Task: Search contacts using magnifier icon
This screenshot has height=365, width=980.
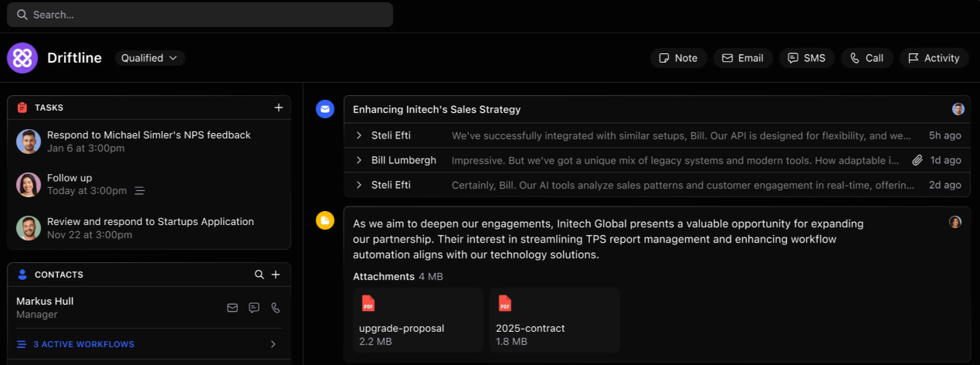Action: tap(259, 275)
